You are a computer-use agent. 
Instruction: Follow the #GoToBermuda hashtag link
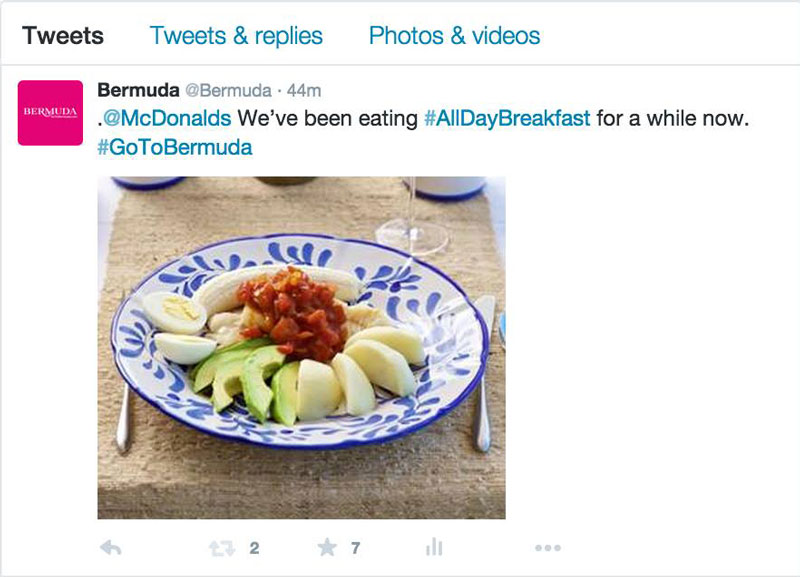tap(175, 147)
